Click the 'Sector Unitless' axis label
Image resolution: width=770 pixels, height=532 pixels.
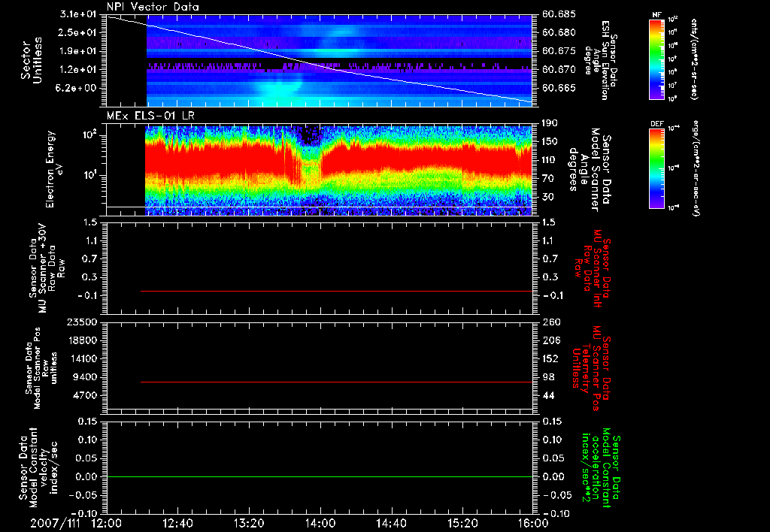coord(32,60)
